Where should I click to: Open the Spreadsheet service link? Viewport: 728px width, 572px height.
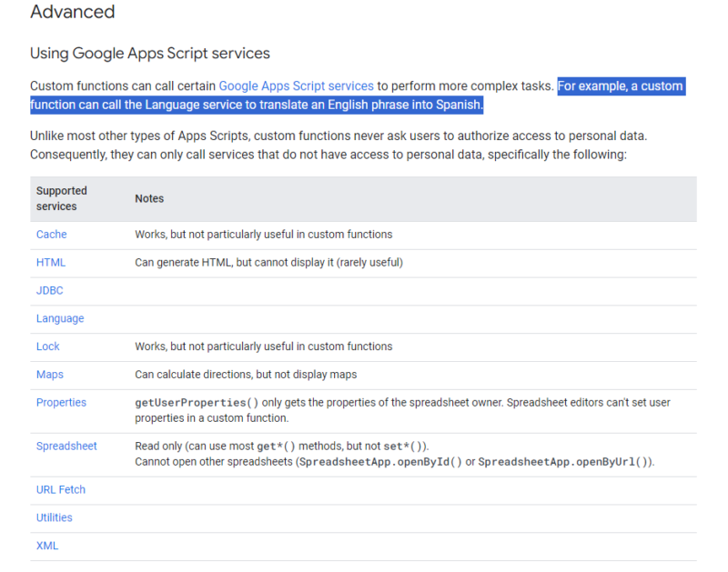tap(66, 447)
